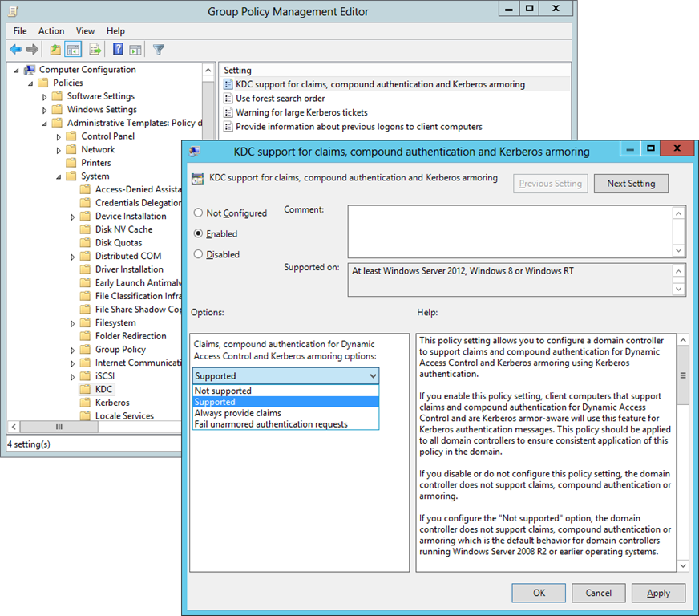Screen dimensions: 699x616
Task: Click the Show/Hide Action Pane icon
Action: tap(135, 50)
